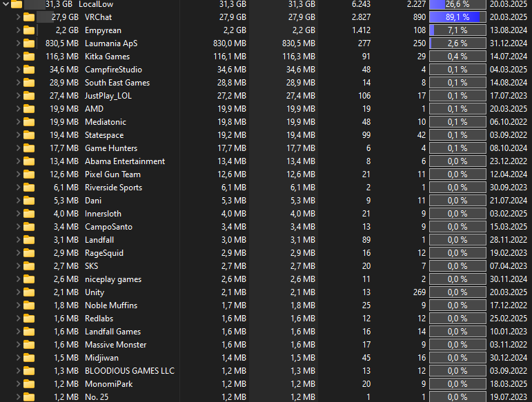Click the Abama Entertainment folder icon
The image size is (532, 402).
click(29, 161)
